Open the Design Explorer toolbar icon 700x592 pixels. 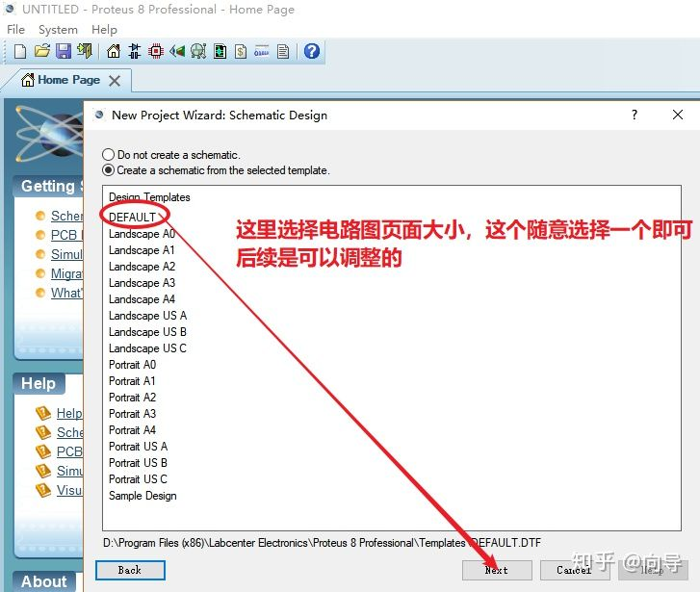click(220, 51)
